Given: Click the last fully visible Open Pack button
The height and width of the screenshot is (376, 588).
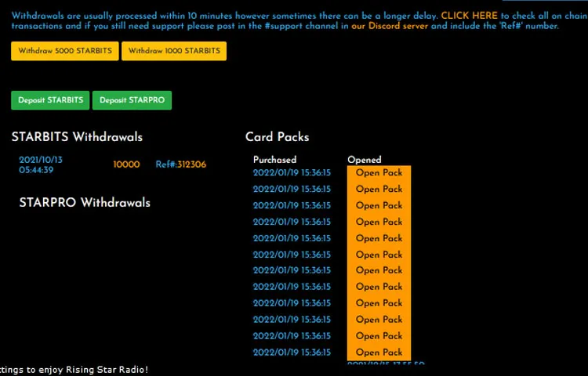Looking at the screenshot, I should [379, 352].
